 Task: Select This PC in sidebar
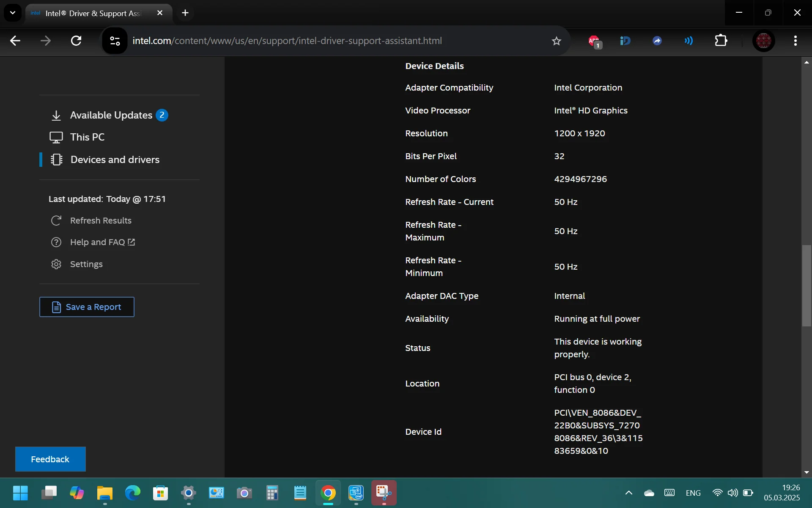(x=87, y=137)
